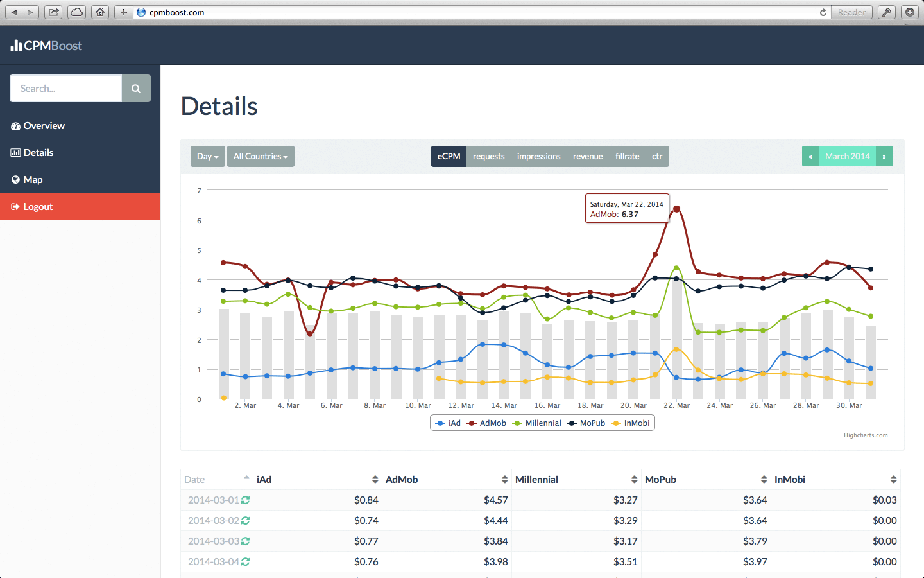Screen dimensions: 924x578
Task: Select the fillrate metric tab
Action: pos(627,157)
